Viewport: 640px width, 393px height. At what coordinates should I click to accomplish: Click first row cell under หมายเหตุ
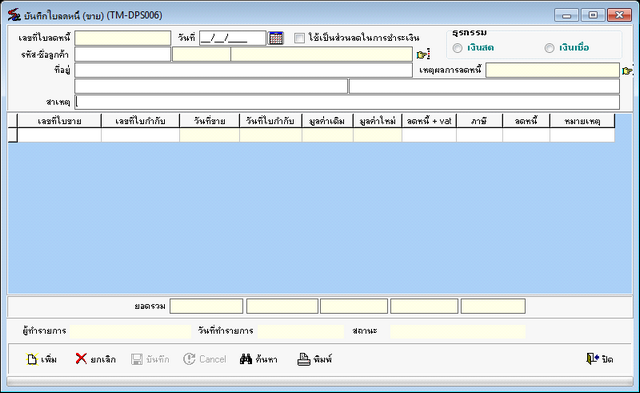(x=582, y=135)
